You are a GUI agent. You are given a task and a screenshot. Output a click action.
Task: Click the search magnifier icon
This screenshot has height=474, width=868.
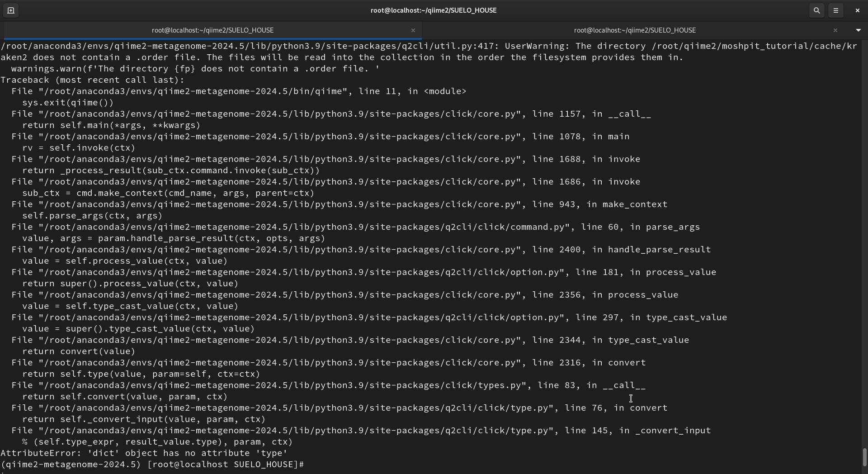tap(816, 10)
